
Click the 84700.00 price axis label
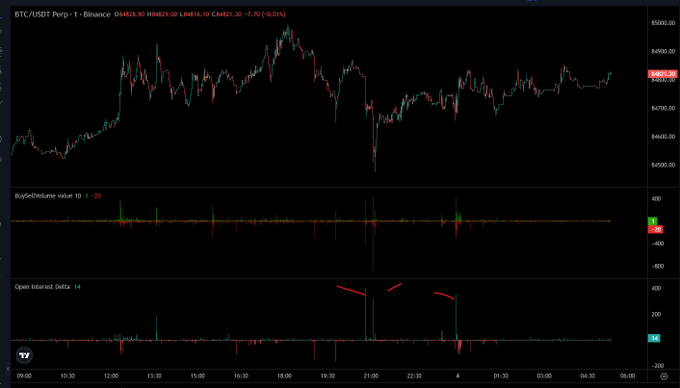664,108
